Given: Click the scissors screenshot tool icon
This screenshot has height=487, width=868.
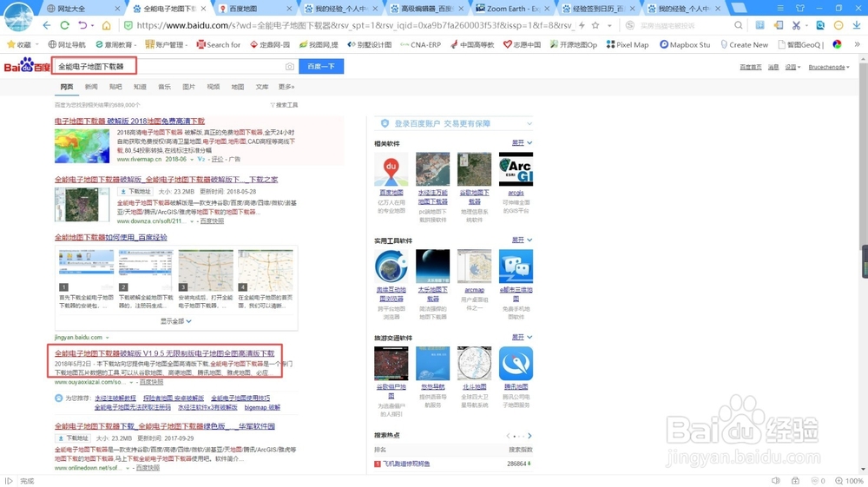Looking at the screenshot, I should coord(796,25).
